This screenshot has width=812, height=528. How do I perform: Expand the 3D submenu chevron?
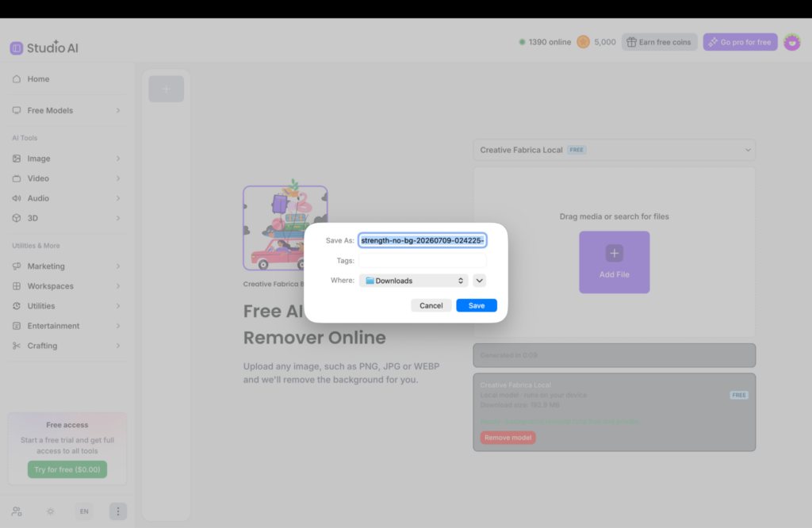click(118, 218)
